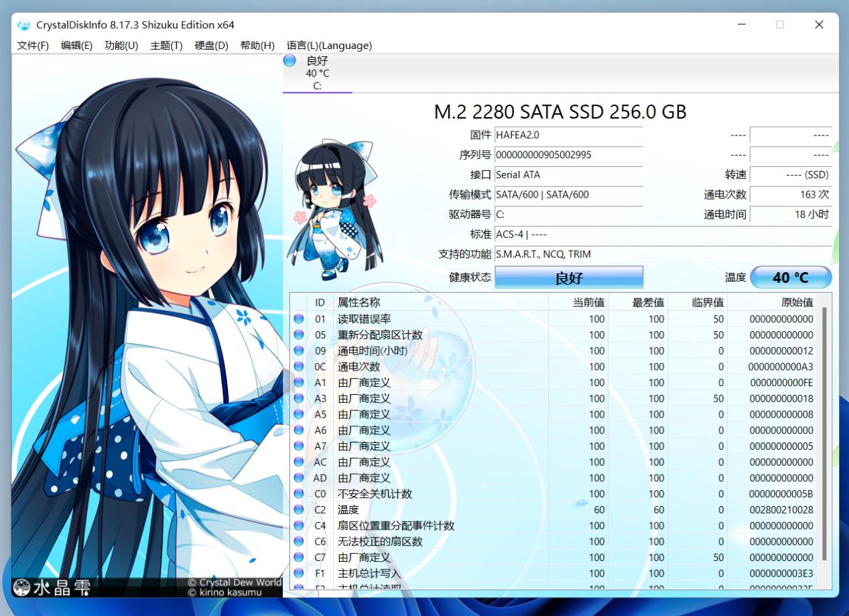Open the 文件(F) menu
Image resolution: width=849 pixels, height=616 pixels.
point(33,46)
